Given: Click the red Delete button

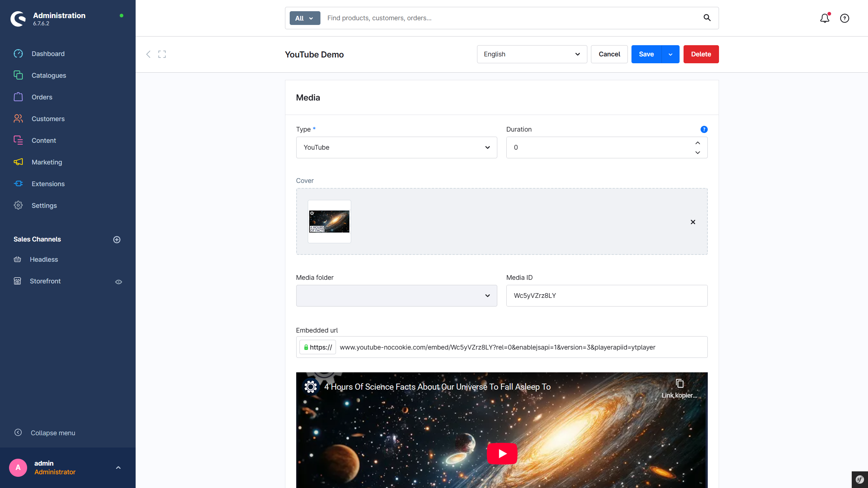Looking at the screenshot, I should click(x=701, y=54).
